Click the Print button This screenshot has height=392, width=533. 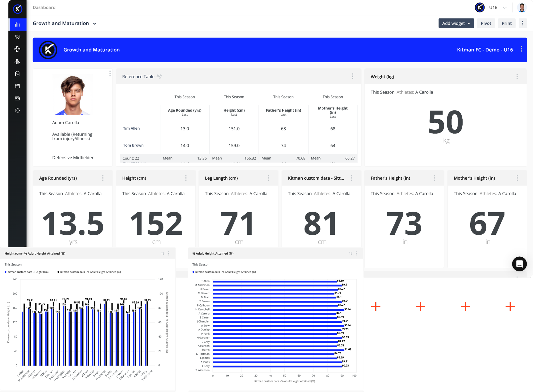(x=507, y=23)
